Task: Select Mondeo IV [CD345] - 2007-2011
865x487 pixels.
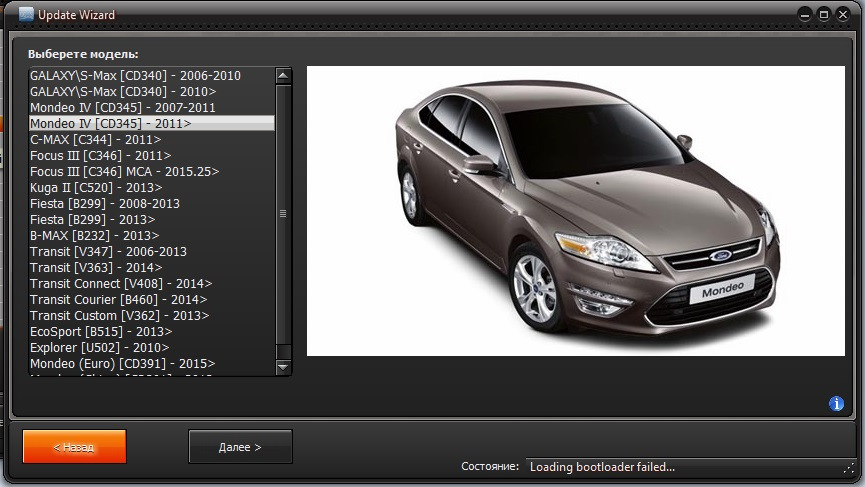Action: [x=123, y=107]
